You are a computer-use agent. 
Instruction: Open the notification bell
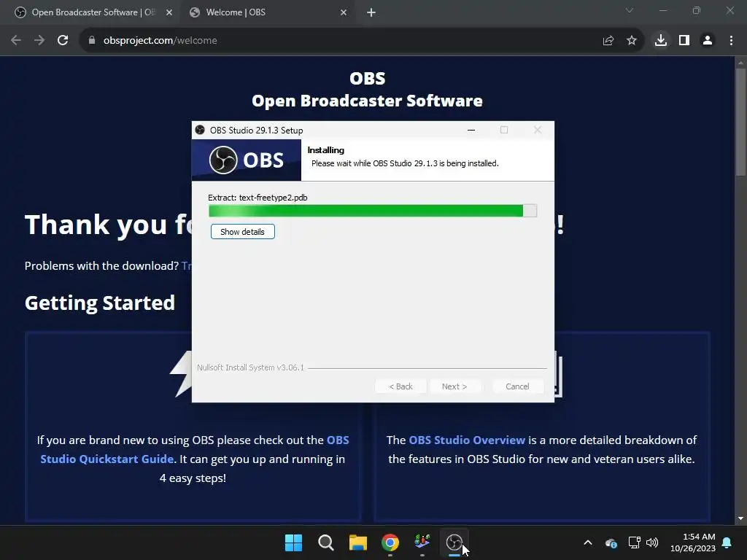727,542
